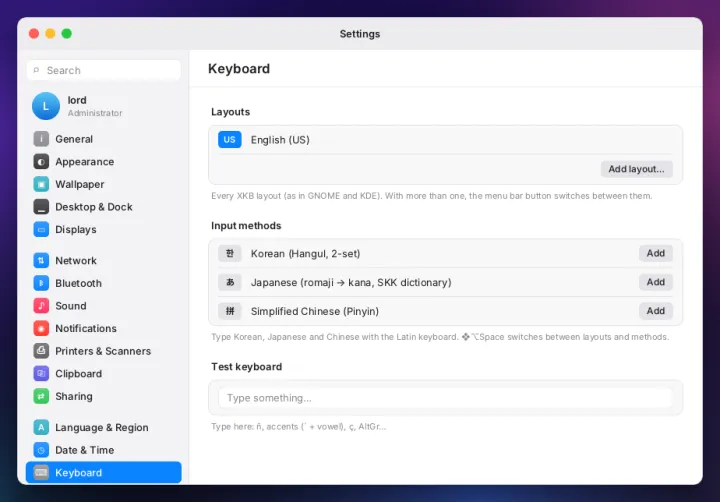Click the Japanese kana input method icon
This screenshot has height=502, width=720.
pos(230,282)
